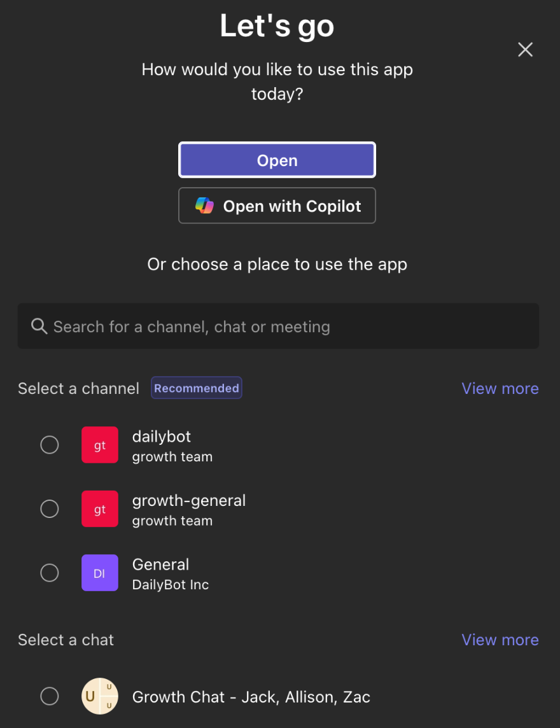Click the purple DI team avatar
Image resolution: width=560 pixels, height=728 pixels.
[100, 573]
